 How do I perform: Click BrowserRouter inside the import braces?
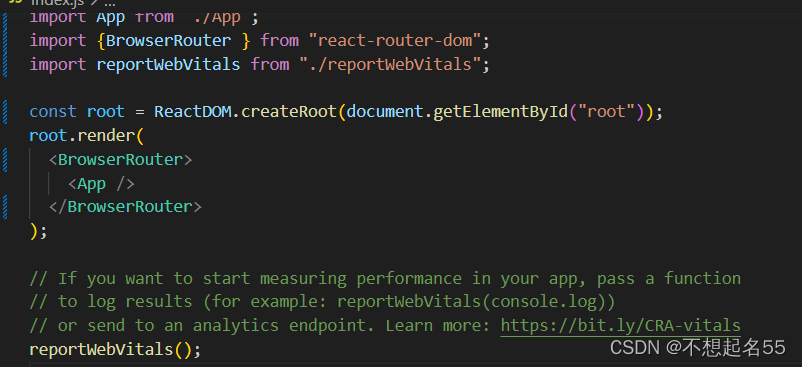click(168, 40)
